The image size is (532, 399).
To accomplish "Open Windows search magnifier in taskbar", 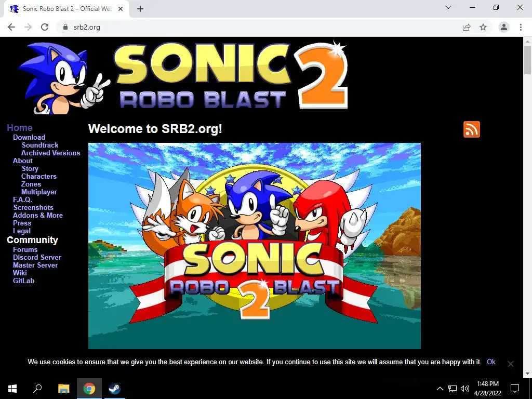I will tap(37, 389).
